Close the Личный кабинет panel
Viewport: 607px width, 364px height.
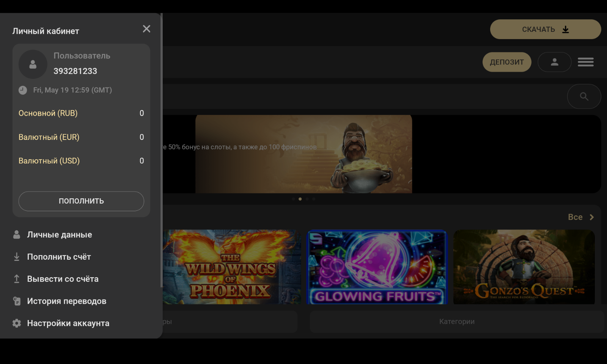click(146, 29)
